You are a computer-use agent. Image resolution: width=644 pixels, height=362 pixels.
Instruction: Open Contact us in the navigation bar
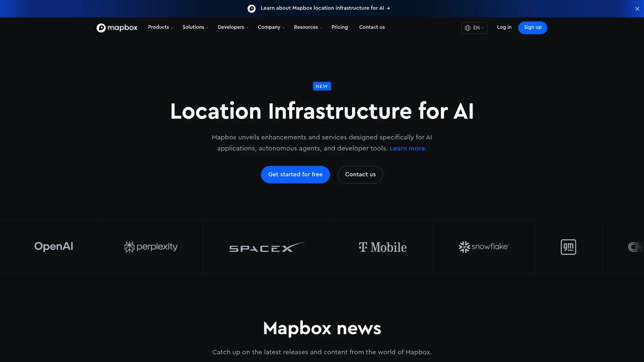click(x=372, y=27)
